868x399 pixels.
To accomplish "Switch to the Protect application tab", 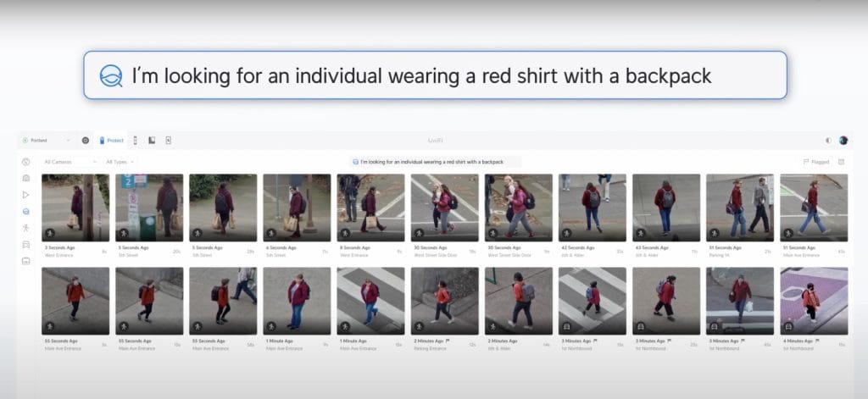I will click(111, 141).
